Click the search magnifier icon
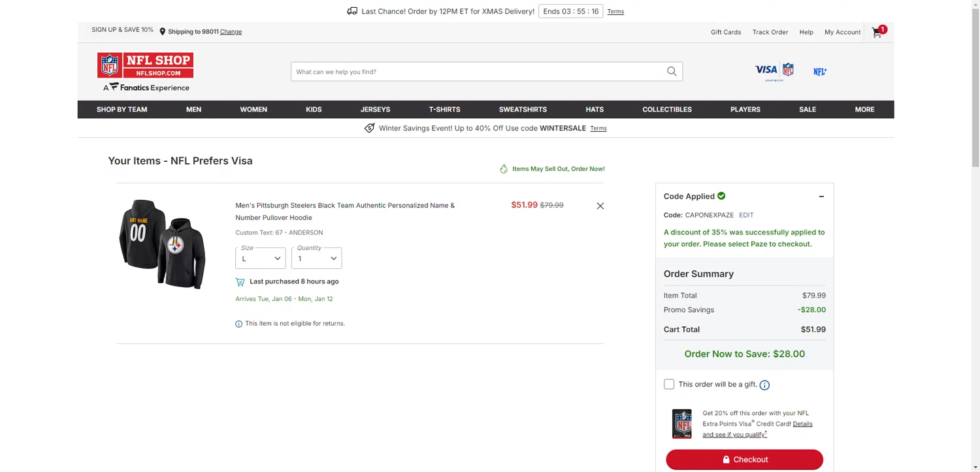The width and height of the screenshot is (980, 472). tap(672, 72)
